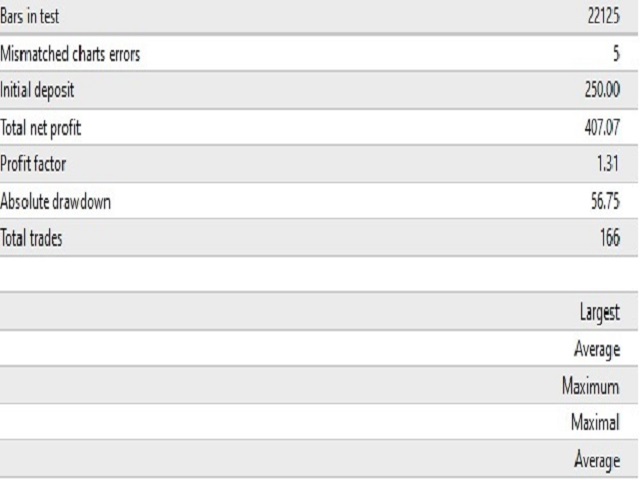Select the 56.75 drawdown value
This screenshot has width=640, height=480.
click(605, 201)
